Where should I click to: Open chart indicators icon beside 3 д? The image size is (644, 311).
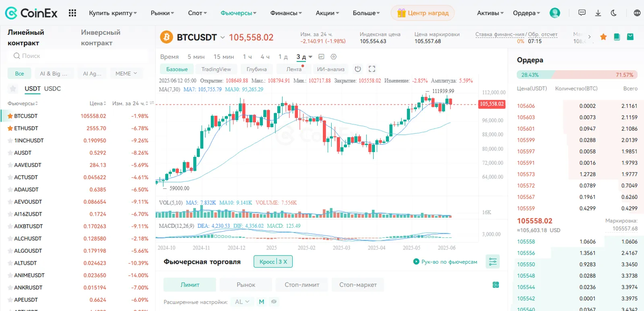[x=321, y=57]
